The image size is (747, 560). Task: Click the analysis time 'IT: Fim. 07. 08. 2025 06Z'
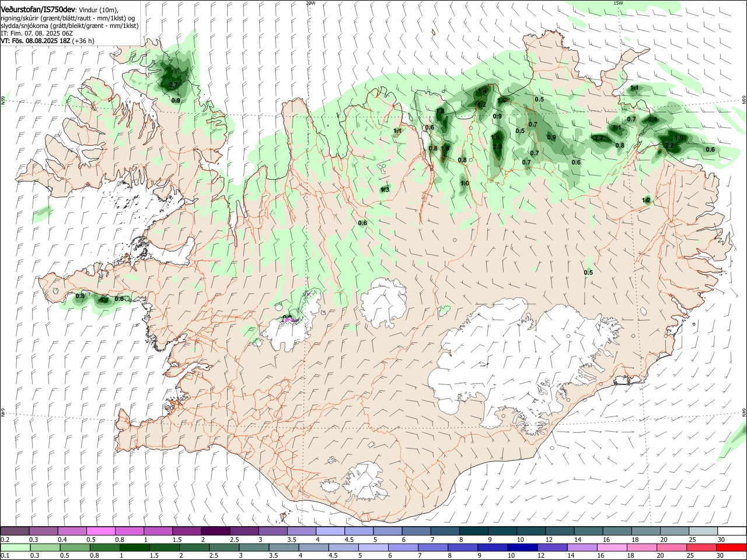pos(36,34)
